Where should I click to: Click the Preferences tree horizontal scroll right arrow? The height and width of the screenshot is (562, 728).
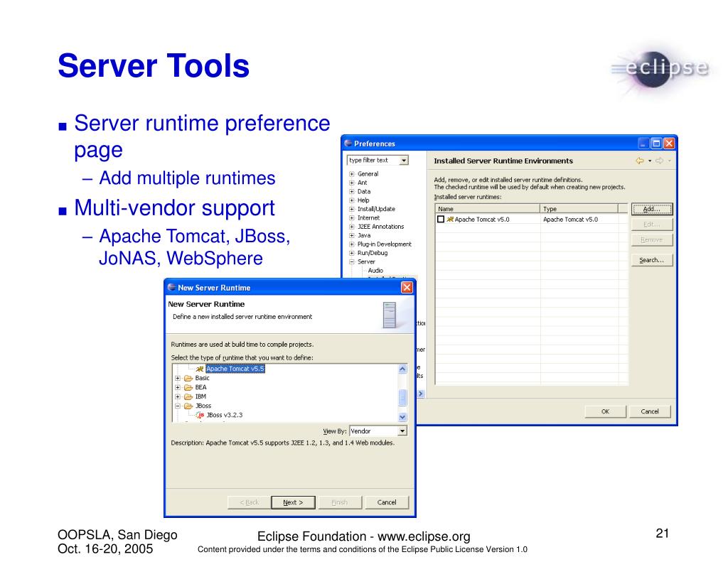pyautogui.click(x=421, y=394)
